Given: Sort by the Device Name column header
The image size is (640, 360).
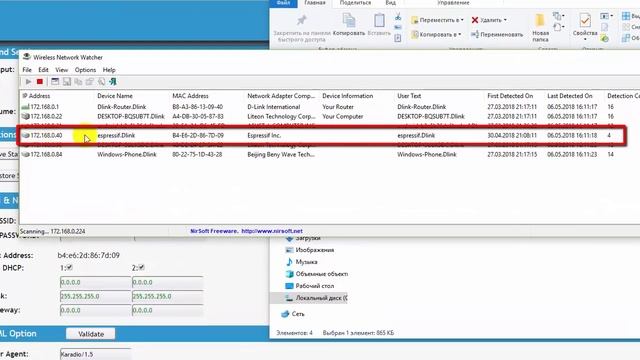Looking at the screenshot, I should pos(115,96).
